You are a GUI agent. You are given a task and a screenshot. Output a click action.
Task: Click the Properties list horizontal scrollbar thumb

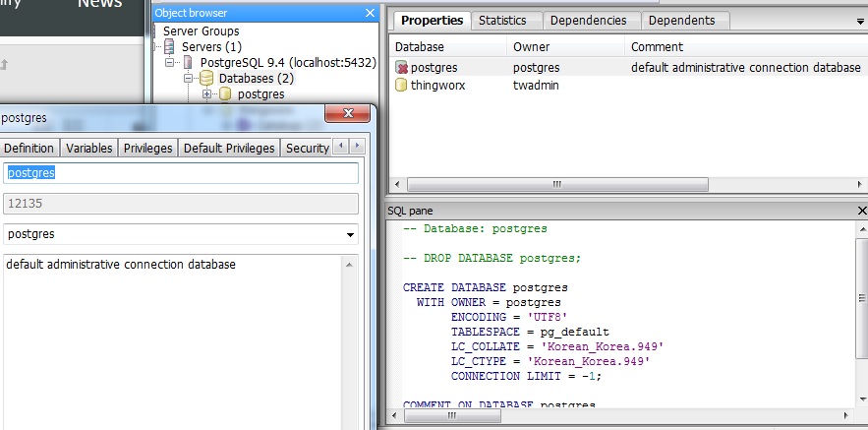(557, 185)
